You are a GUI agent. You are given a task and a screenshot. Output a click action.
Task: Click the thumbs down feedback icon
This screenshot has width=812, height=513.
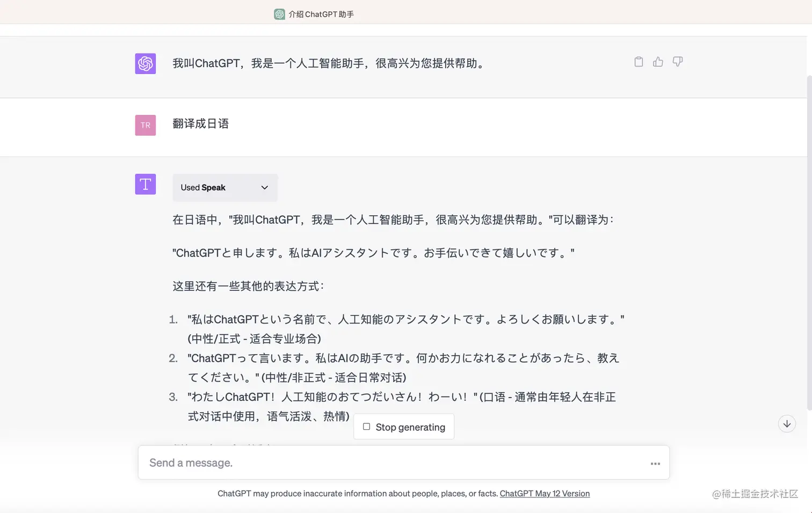point(678,62)
